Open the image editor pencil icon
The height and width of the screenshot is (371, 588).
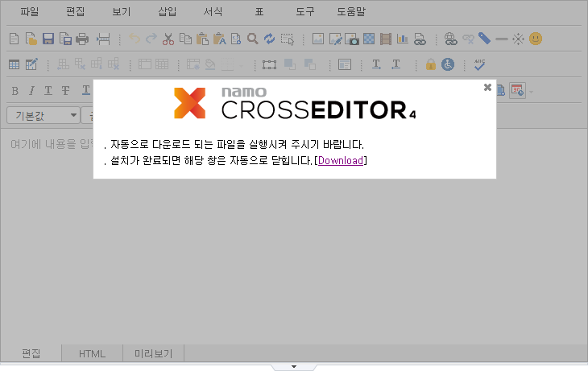335,39
